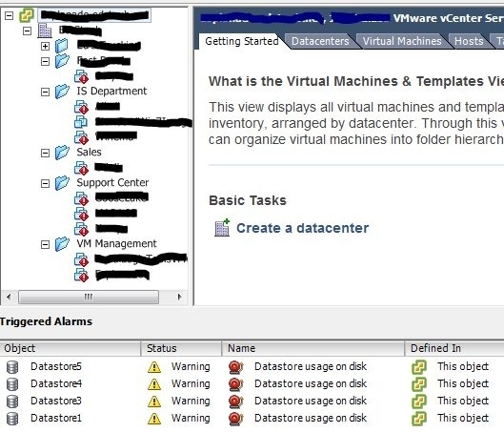Collapse the Support Center folder
Screen dimensions: 504x433
(46, 184)
